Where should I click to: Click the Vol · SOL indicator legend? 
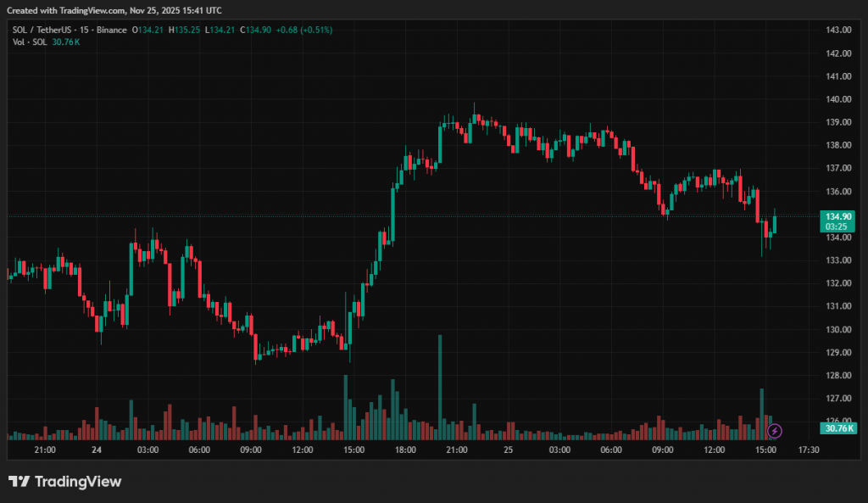point(30,42)
